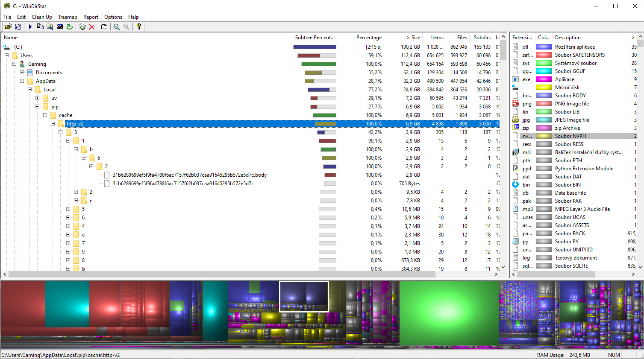Expand the Documents folder node
Screen dimensions: 644x359
point(22,73)
